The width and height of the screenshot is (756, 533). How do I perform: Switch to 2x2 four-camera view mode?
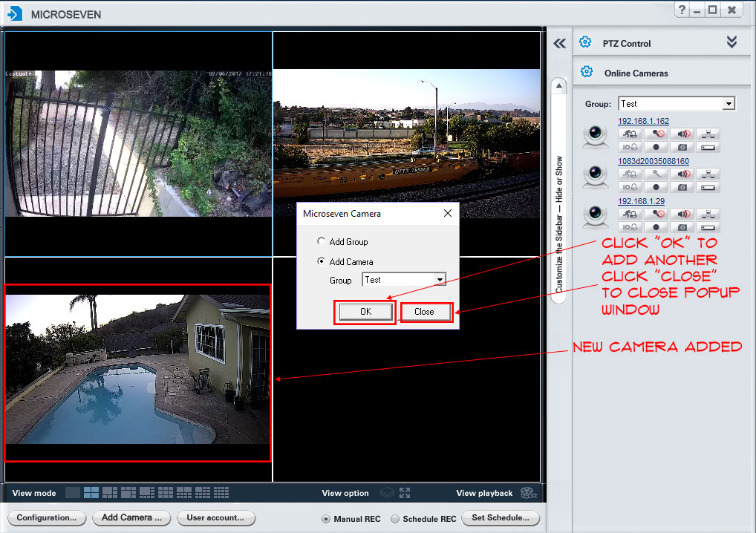pos(91,492)
